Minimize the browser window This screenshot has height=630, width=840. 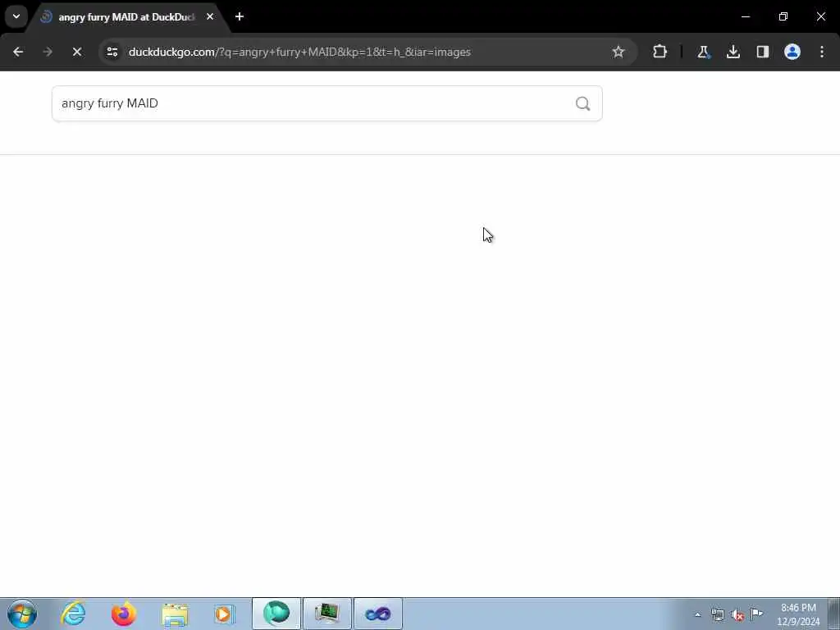[x=745, y=16]
